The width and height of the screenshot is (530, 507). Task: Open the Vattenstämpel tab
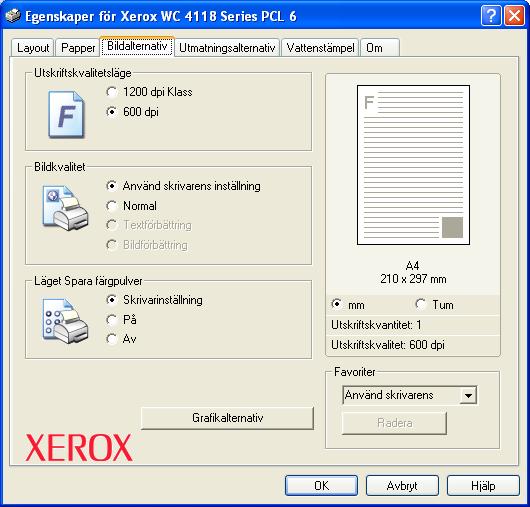(x=320, y=48)
